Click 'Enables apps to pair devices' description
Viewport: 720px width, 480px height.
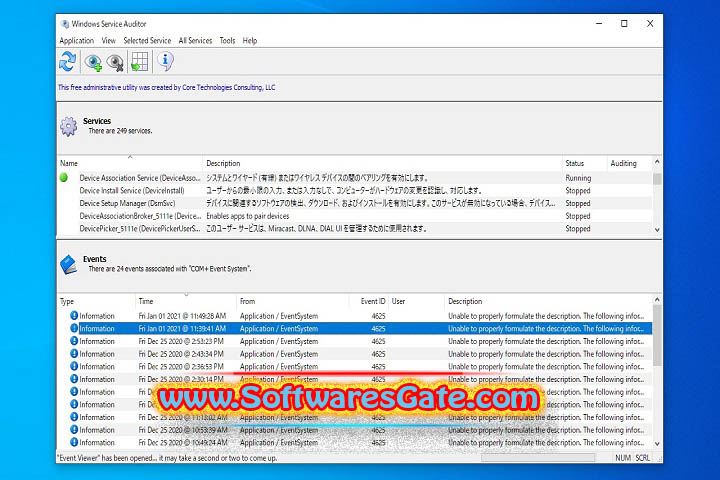(x=248, y=216)
